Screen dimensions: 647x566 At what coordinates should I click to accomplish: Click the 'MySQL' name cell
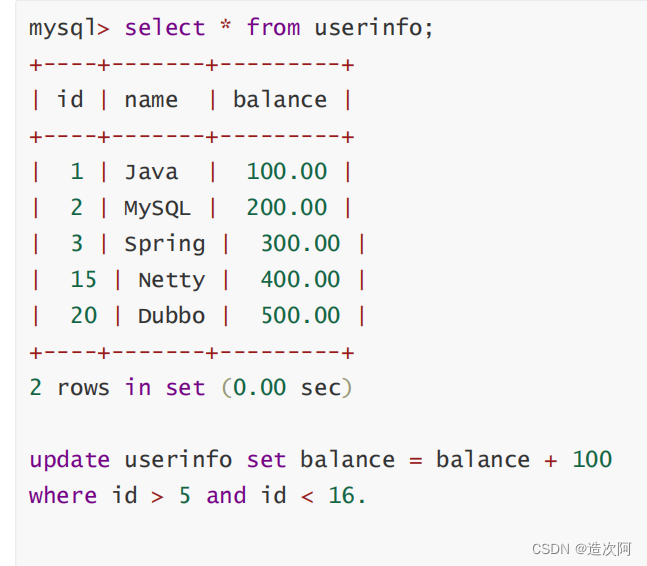157,207
